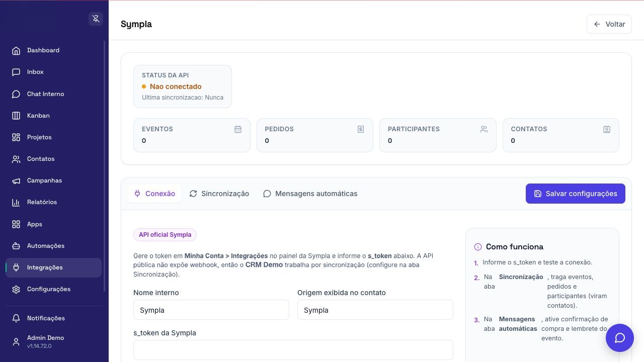Click Salvar configurações button
The image size is (644, 362).
575,194
